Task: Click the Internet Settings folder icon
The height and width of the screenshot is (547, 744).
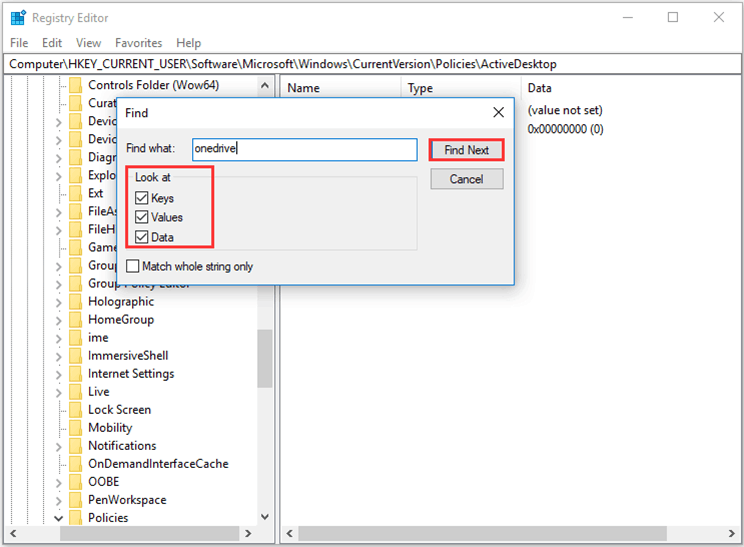Action: (x=75, y=374)
